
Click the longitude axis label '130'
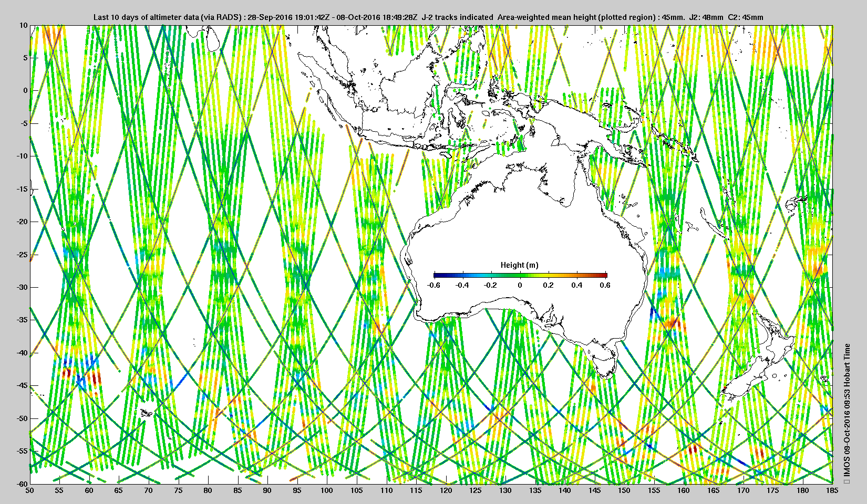(505, 490)
